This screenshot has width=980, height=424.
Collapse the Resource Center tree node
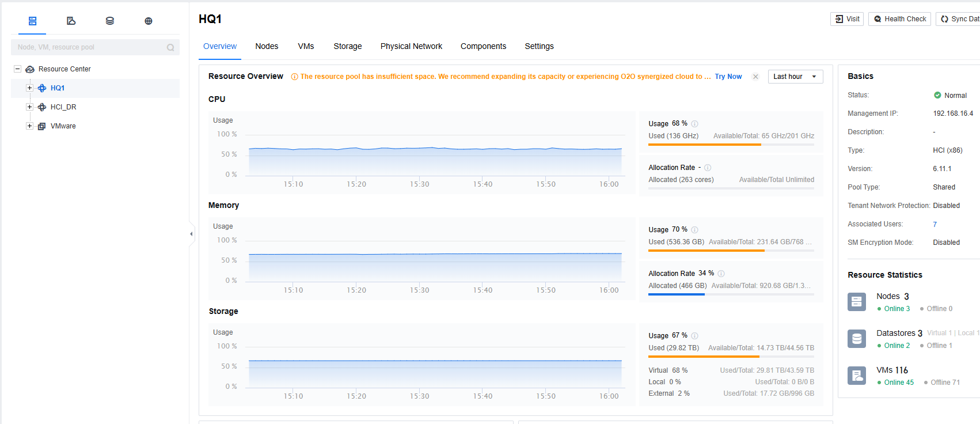tap(17, 69)
